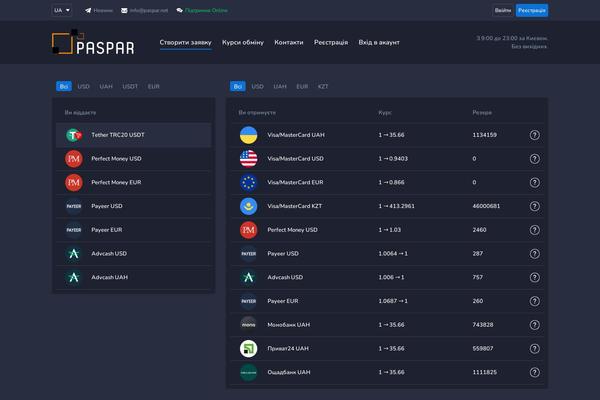Open help for Visa/MasterCard KZT row
This screenshot has width=600, height=400.
pyautogui.click(x=535, y=206)
